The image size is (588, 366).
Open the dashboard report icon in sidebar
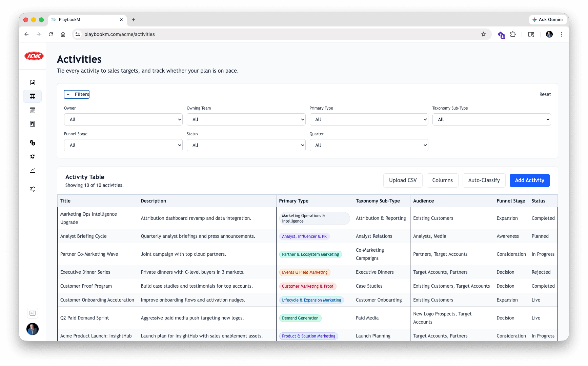coord(32,82)
